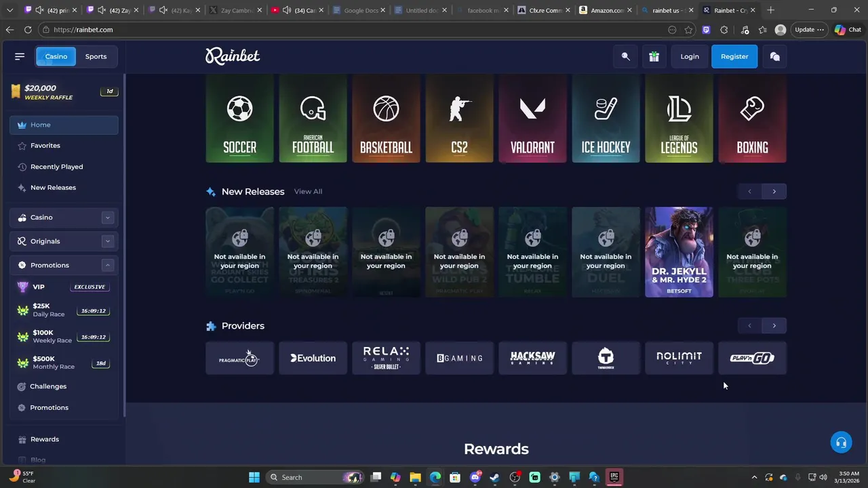The width and height of the screenshot is (868, 488).
Task: Go to Home in sidebar
Action: click(x=64, y=125)
